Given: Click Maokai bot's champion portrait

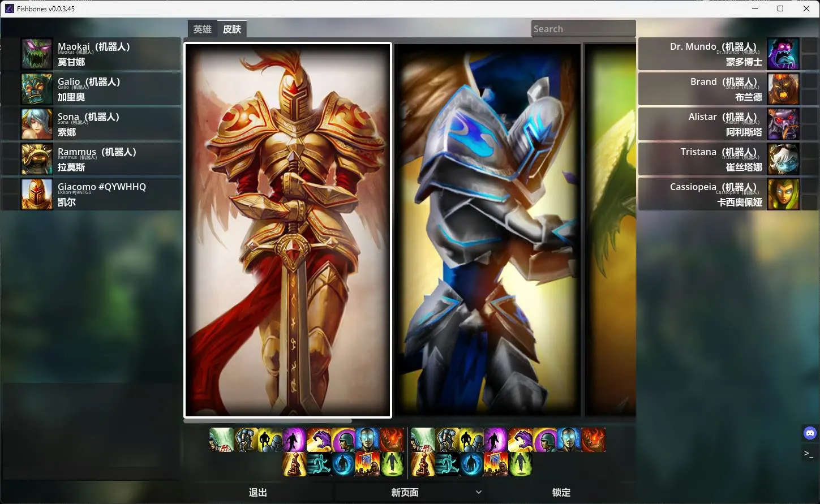Looking at the screenshot, I should click(37, 54).
